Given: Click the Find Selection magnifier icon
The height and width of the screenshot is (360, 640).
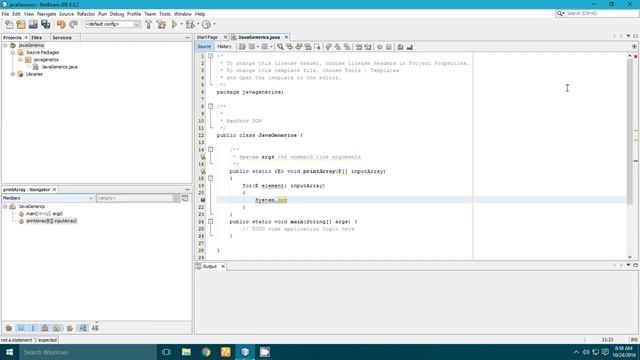Looking at the screenshot, I should (280, 47).
